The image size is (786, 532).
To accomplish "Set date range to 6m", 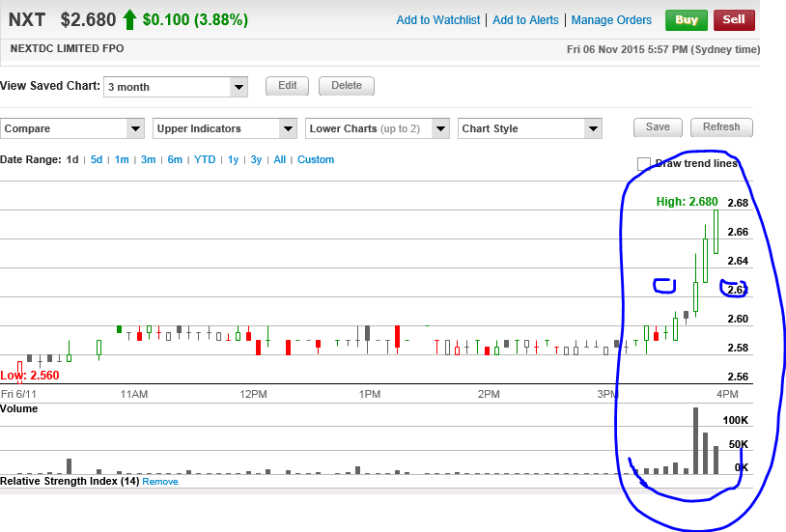I will 175,159.
